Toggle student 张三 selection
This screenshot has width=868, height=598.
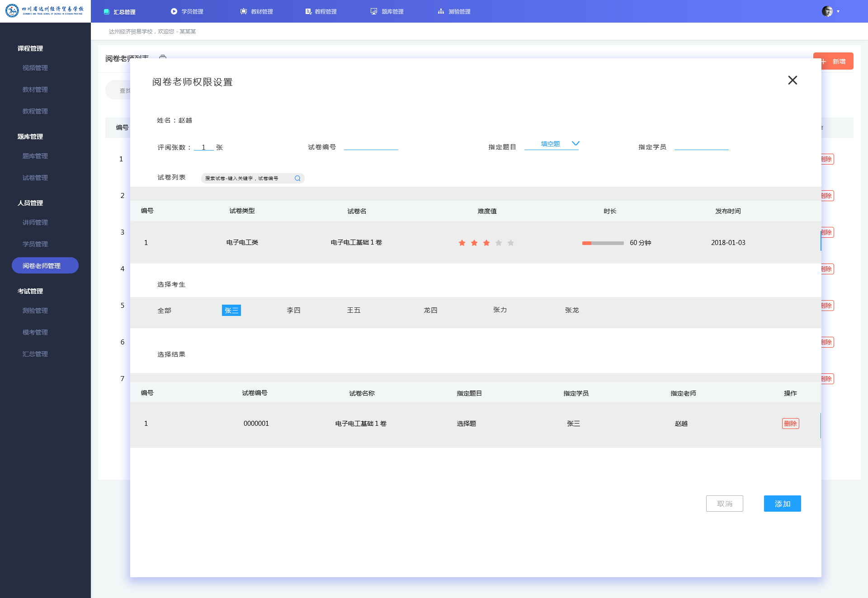(231, 310)
